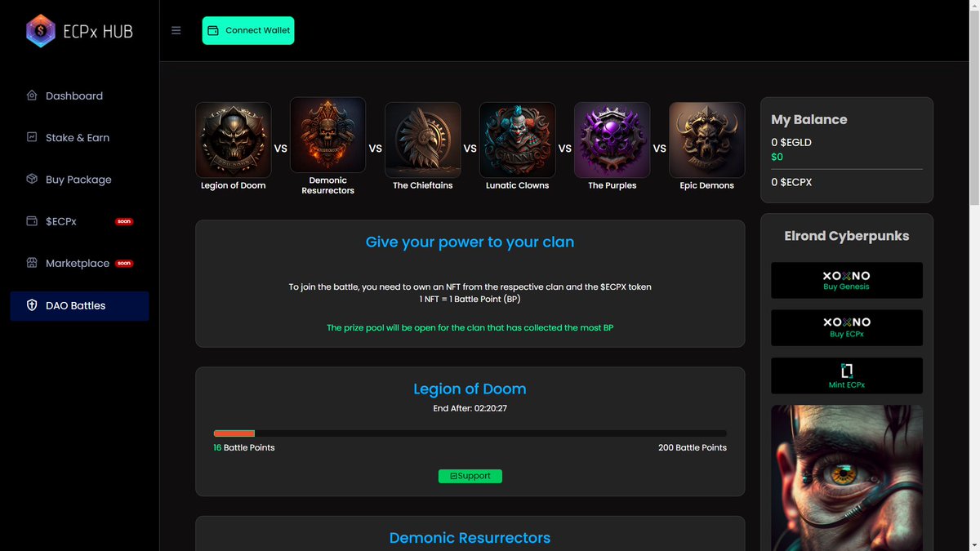Open the Marketplace menu item
Image resolution: width=980 pixels, height=551 pixels.
click(79, 263)
